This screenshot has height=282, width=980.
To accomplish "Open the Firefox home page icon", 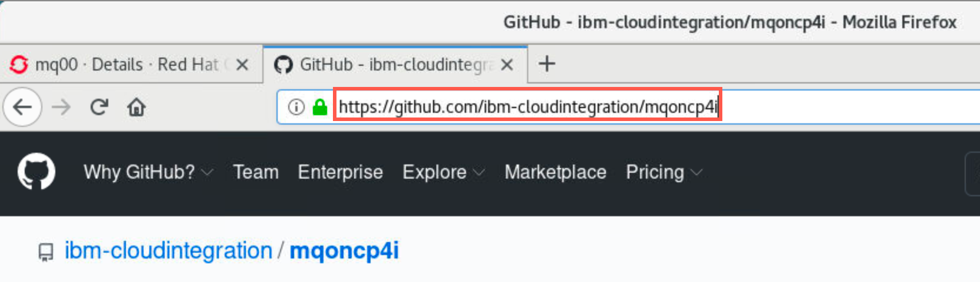I will [x=136, y=107].
